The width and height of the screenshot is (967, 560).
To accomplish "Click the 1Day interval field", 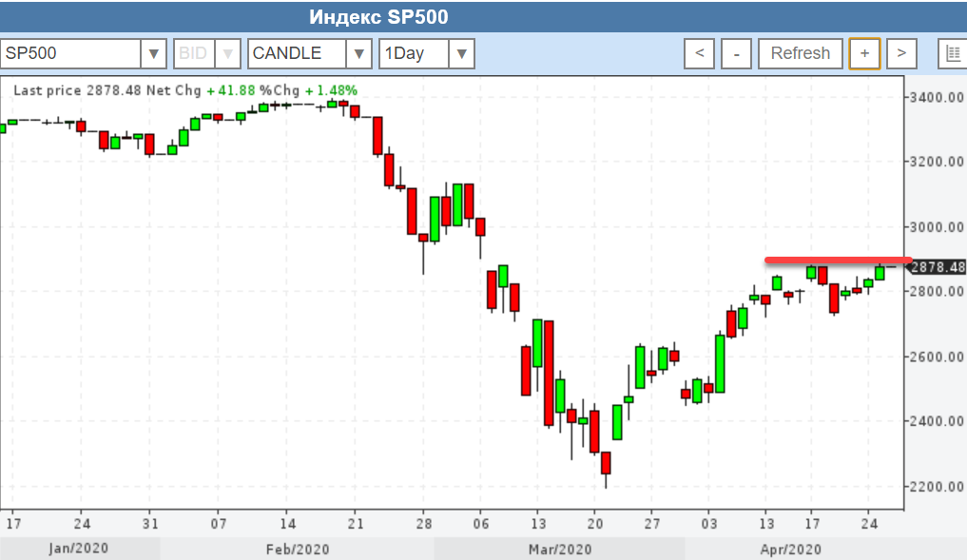I will (413, 53).
